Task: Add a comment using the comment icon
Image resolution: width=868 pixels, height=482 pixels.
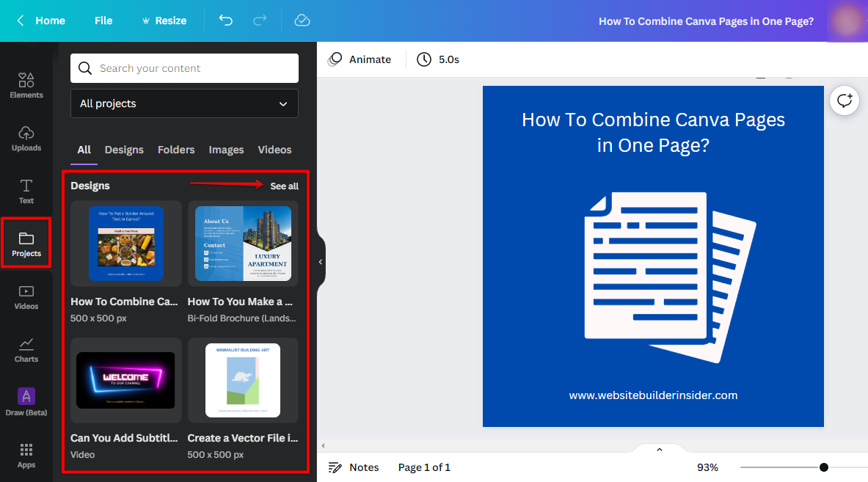Action: (845, 101)
